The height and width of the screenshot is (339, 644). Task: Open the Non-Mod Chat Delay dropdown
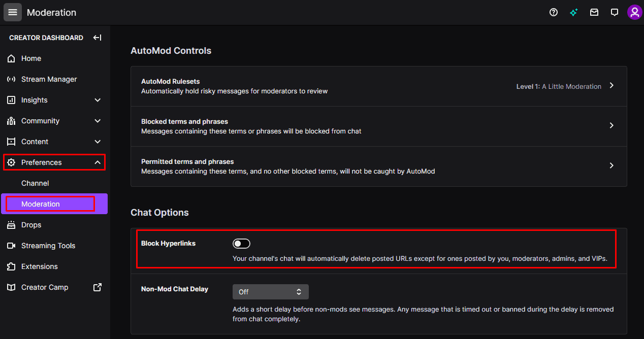(x=271, y=292)
